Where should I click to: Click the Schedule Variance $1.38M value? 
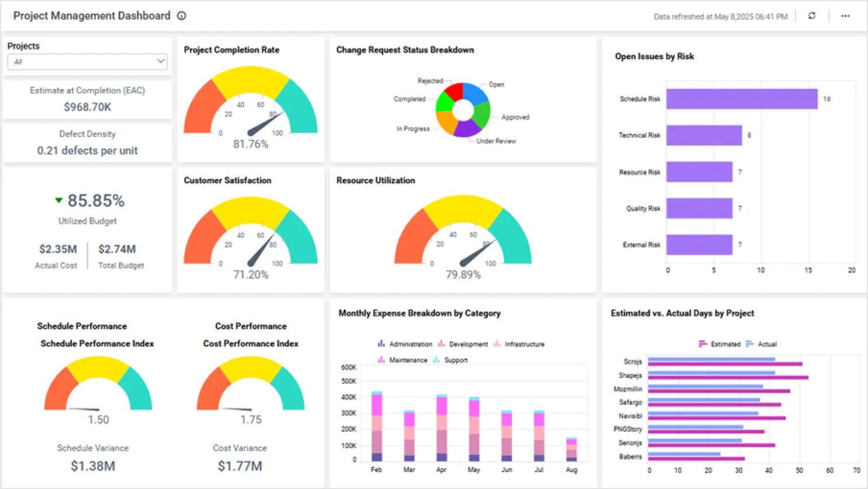pyautogui.click(x=92, y=466)
